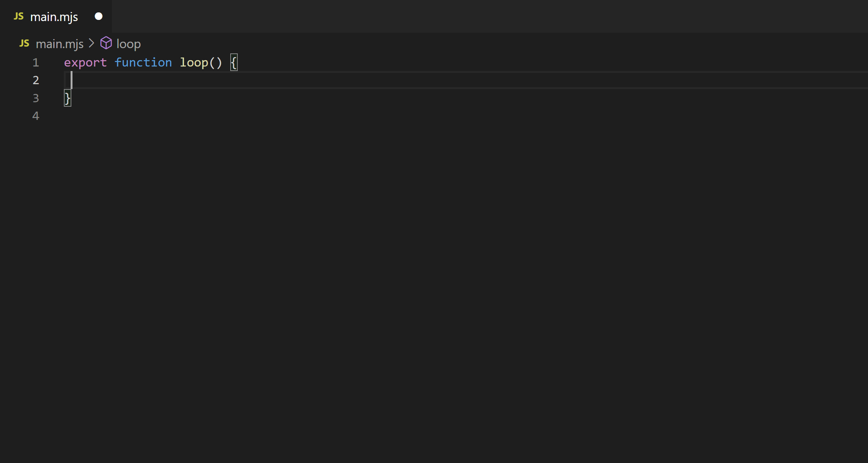The height and width of the screenshot is (463, 868).
Task: Click line number 1 in gutter
Action: (x=36, y=62)
